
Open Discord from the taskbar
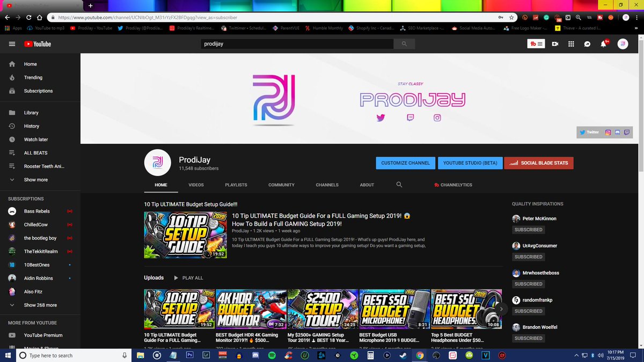255,355
